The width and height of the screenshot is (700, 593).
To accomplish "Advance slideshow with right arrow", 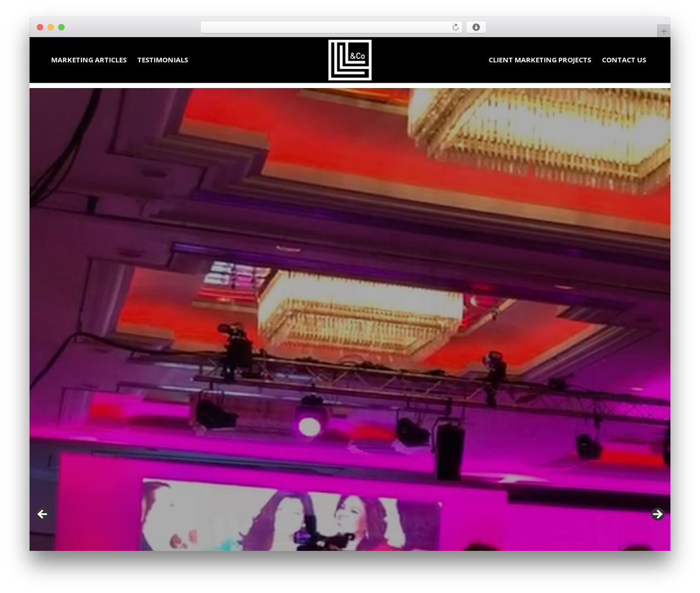I will [x=658, y=514].
